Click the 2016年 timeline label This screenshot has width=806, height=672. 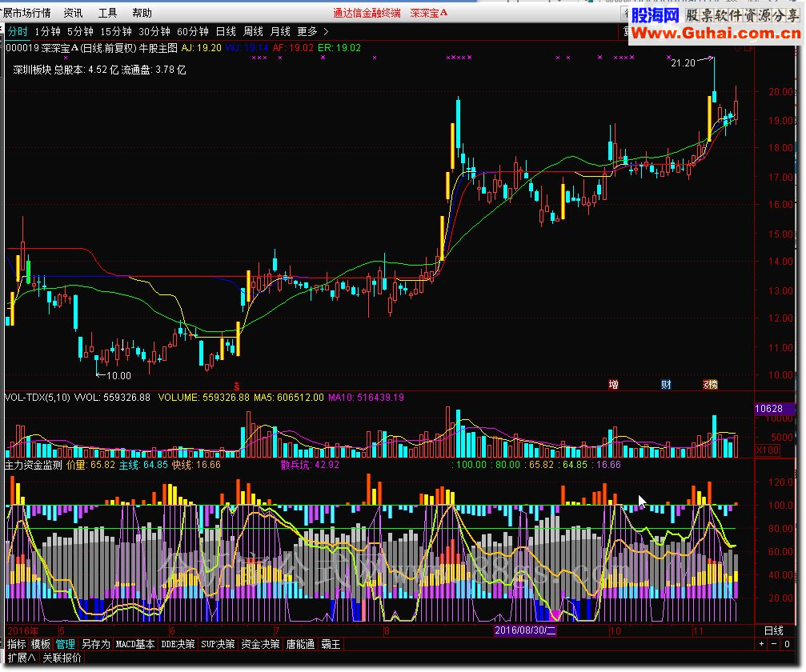pos(23,630)
